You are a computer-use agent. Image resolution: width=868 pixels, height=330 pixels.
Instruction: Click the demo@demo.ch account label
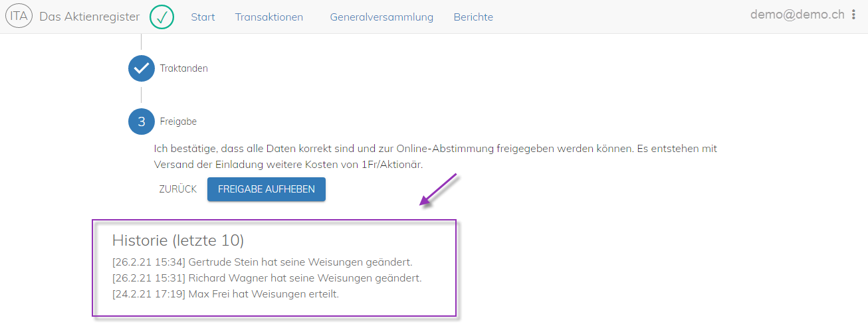(798, 15)
